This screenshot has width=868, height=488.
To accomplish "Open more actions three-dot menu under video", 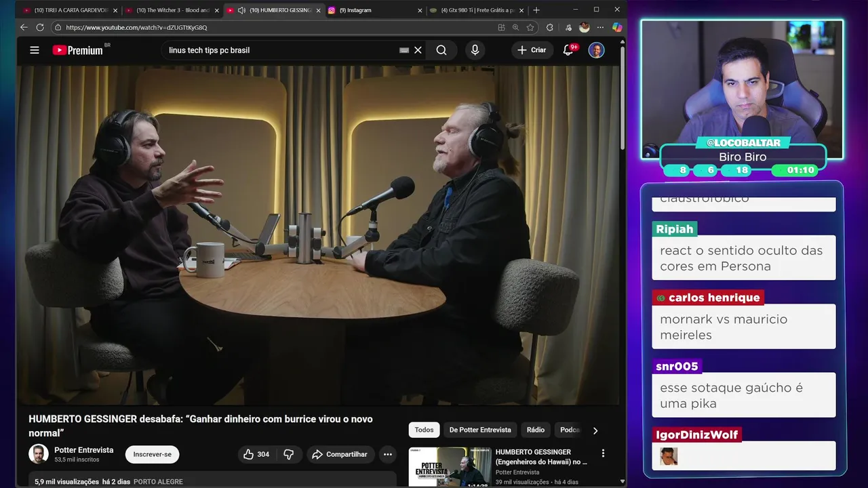I will pos(387,454).
